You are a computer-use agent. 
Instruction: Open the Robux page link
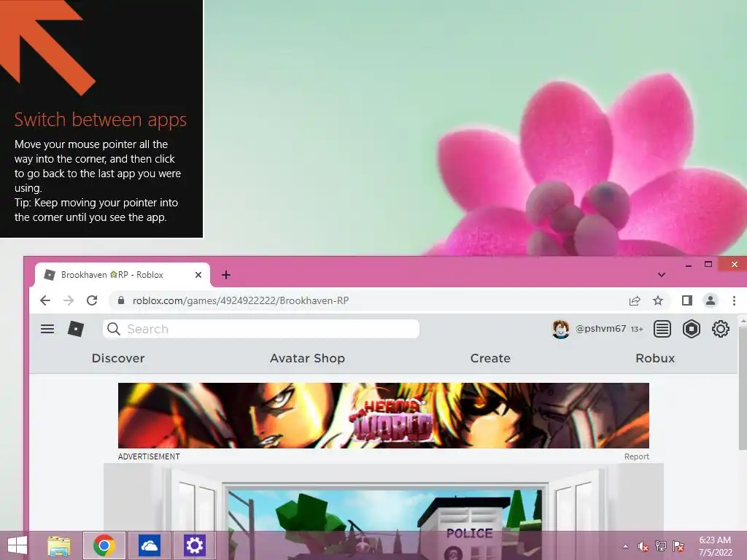[x=655, y=358]
